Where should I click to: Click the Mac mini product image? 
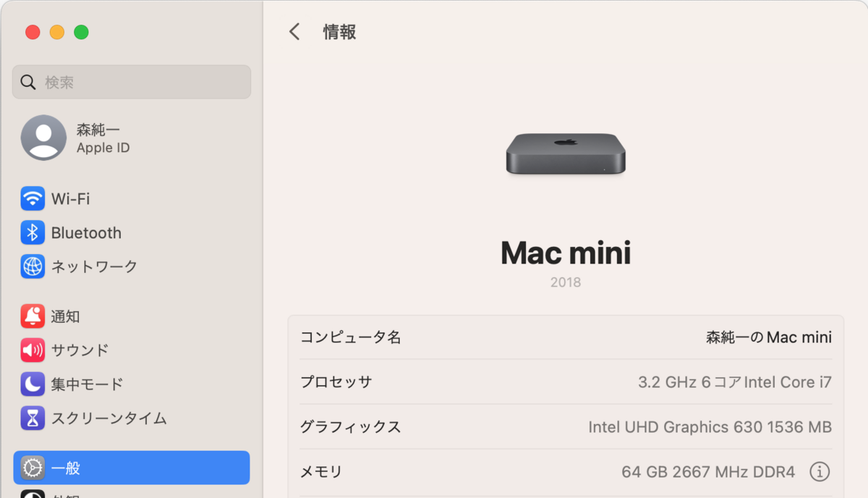pos(566,155)
